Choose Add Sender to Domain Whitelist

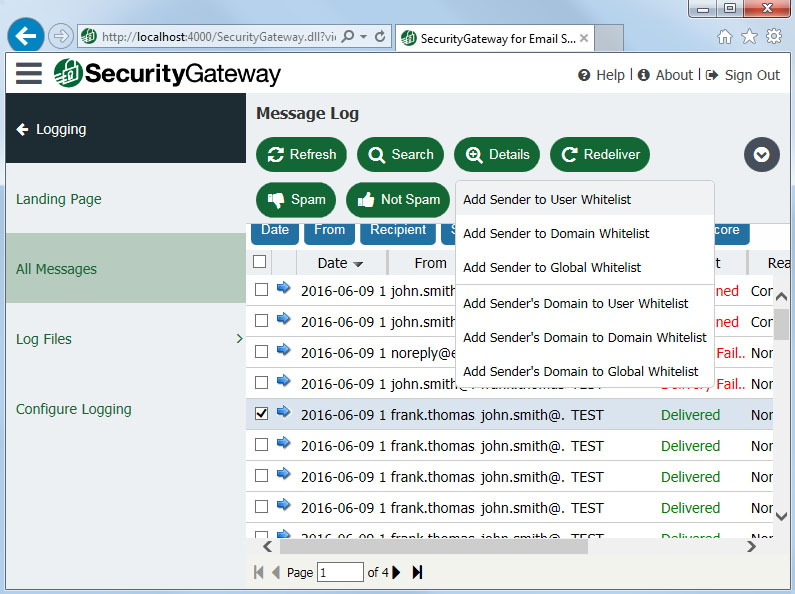[x=585, y=234]
